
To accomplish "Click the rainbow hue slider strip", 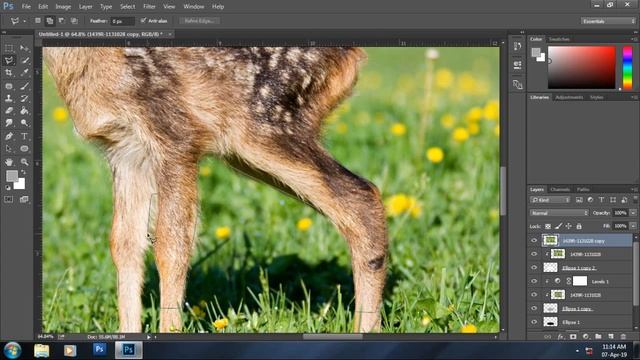I will pyautogui.click(x=627, y=67).
